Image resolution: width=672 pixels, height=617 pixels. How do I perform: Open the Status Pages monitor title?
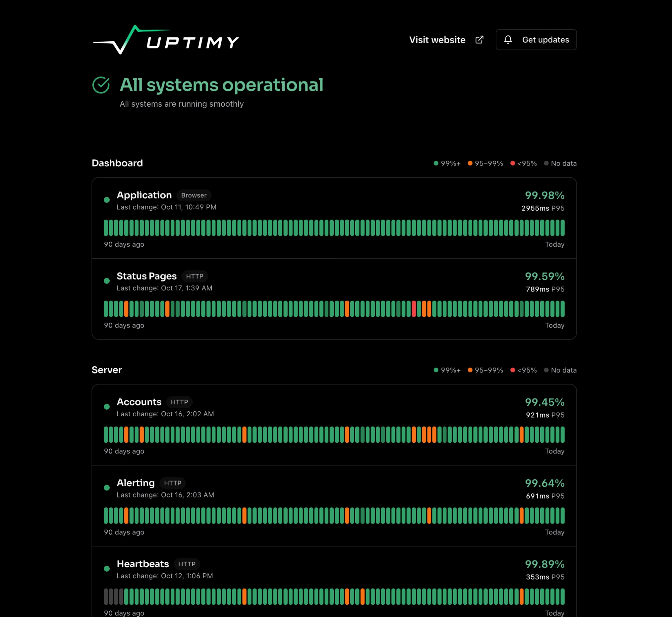tap(146, 276)
